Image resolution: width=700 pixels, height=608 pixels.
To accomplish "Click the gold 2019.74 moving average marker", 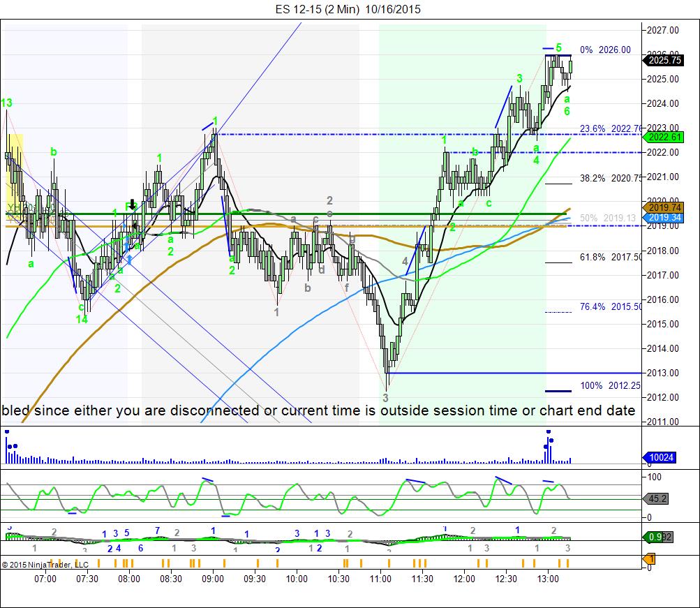I will tap(664, 207).
